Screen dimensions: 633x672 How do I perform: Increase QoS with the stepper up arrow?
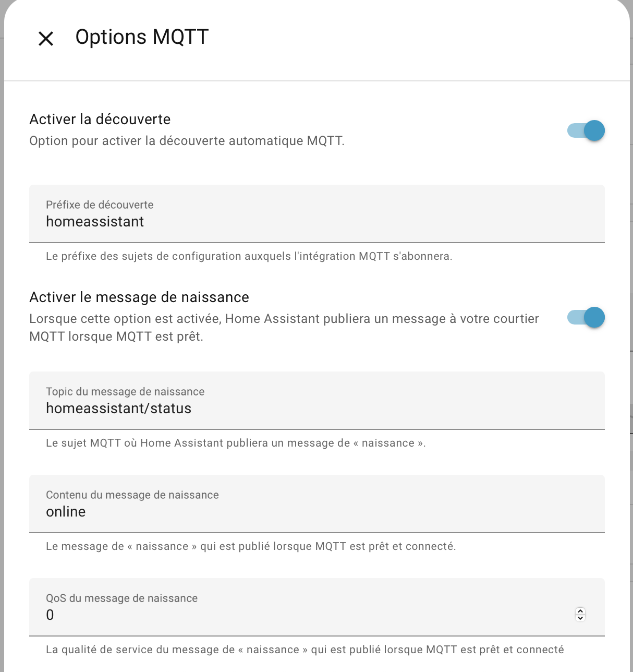click(x=580, y=611)
